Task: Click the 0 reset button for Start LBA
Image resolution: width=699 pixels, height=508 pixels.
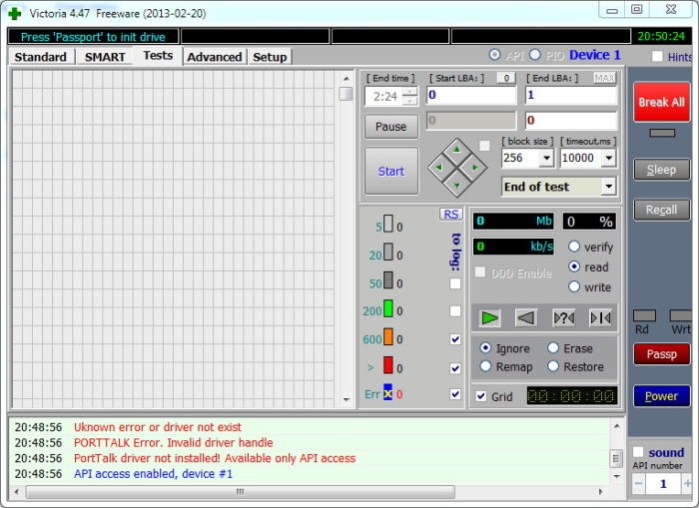Action: click(x=506, y=78)
